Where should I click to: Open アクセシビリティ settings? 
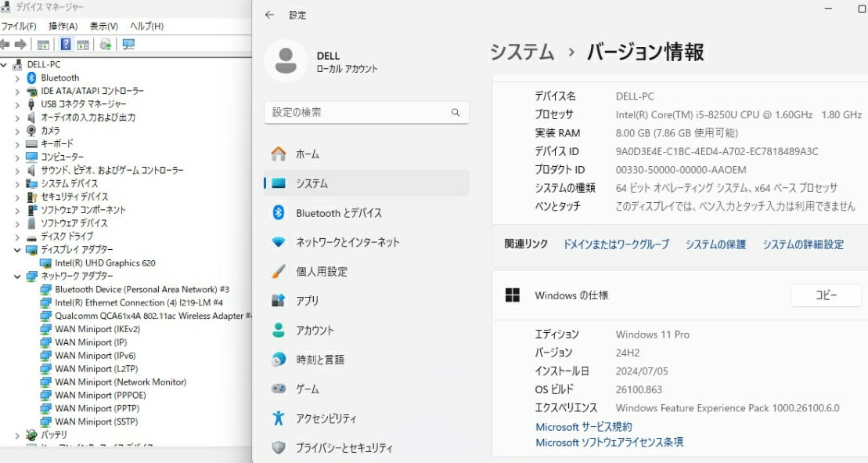pyautogui.click(x=326, y=418)
